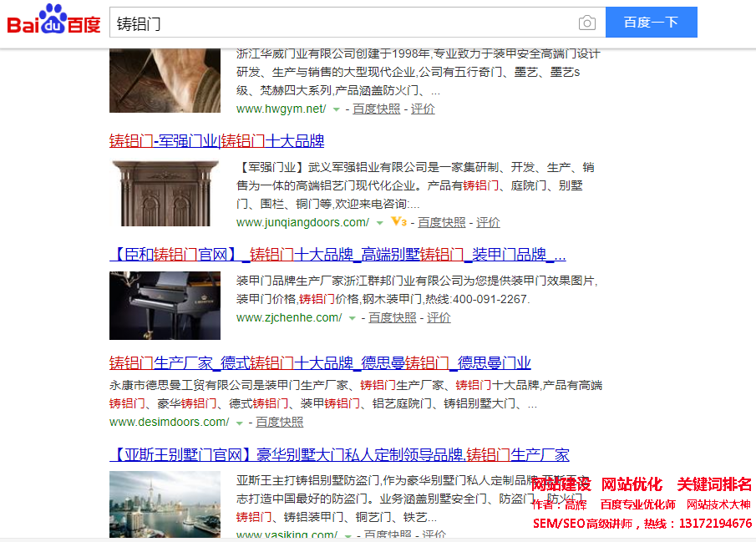Expand dropdown arrow beside www.zjchenhe.com
The width and height of the screenshot is (756, 542).
352,318
